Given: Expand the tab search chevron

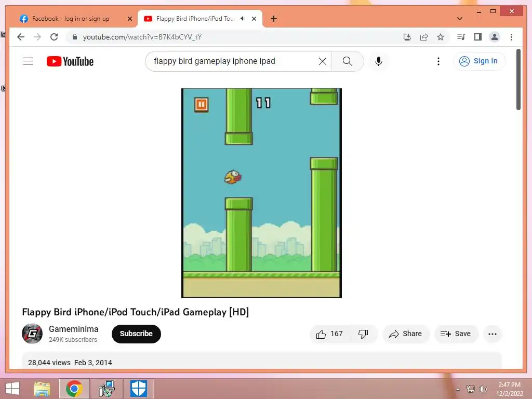Looking at the screenshot, I should (460, 19).
